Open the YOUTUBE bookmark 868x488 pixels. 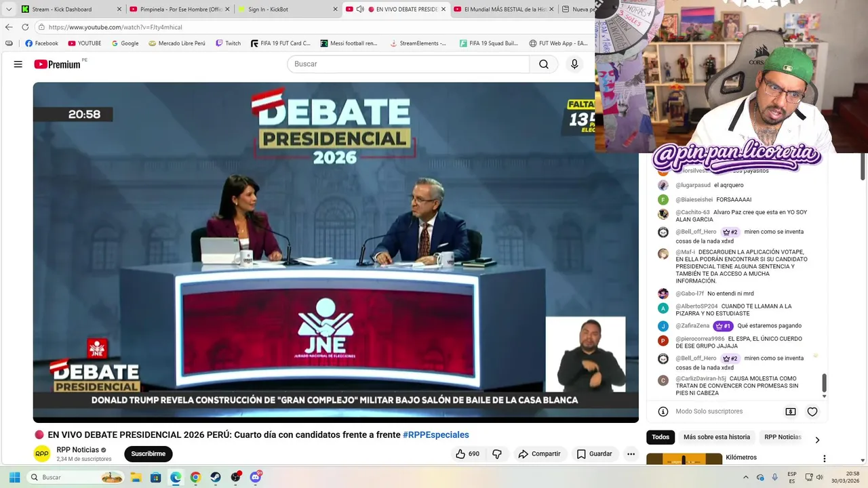85,43
